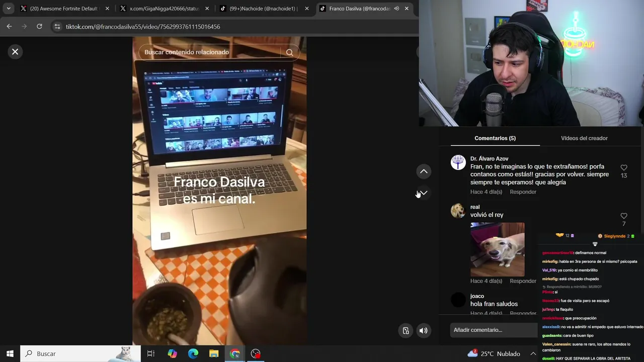The width and height of the screenshot is (644, 362).
Task: Switch to '(99+)Nachoide' TikTok tab
Action: (264, 9)
